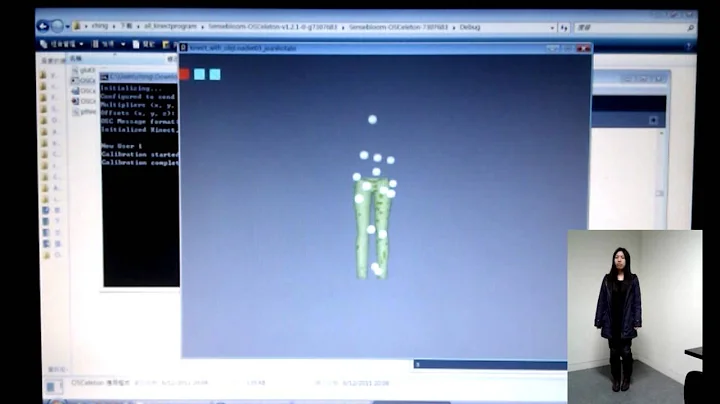
Task: Click the scrollbar up arrow in right background window
Action: pyautogui.click(x=661, y=134)
